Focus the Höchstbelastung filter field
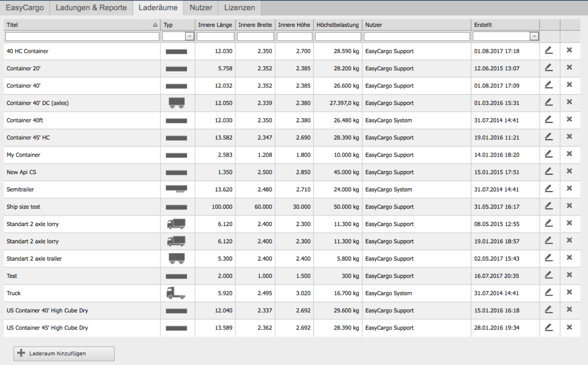The width and height of the screenshot is (588, 365). 338,36
